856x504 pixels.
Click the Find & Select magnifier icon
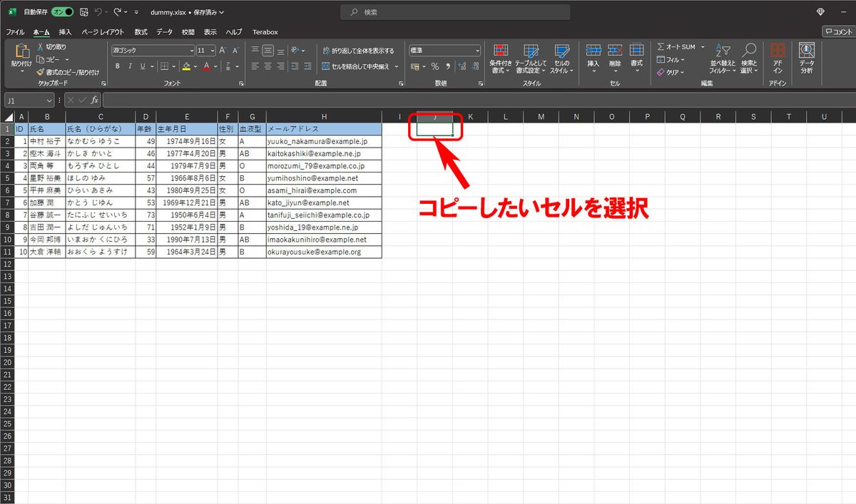click(x=748, y=51)
